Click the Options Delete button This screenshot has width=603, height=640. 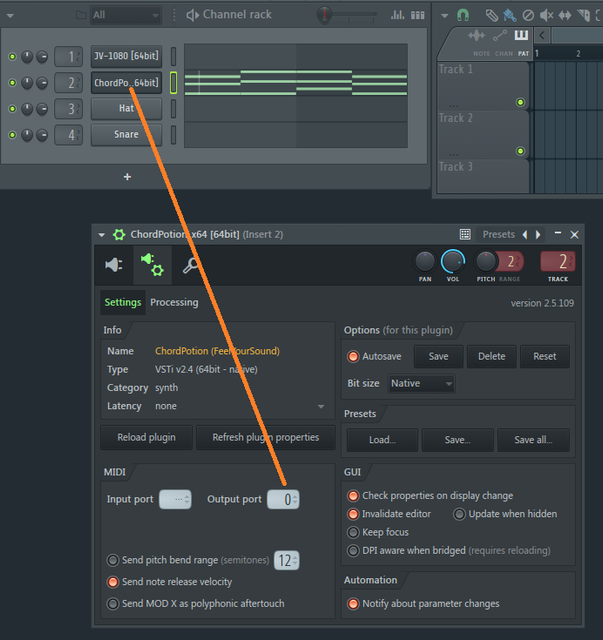[492, 356]
